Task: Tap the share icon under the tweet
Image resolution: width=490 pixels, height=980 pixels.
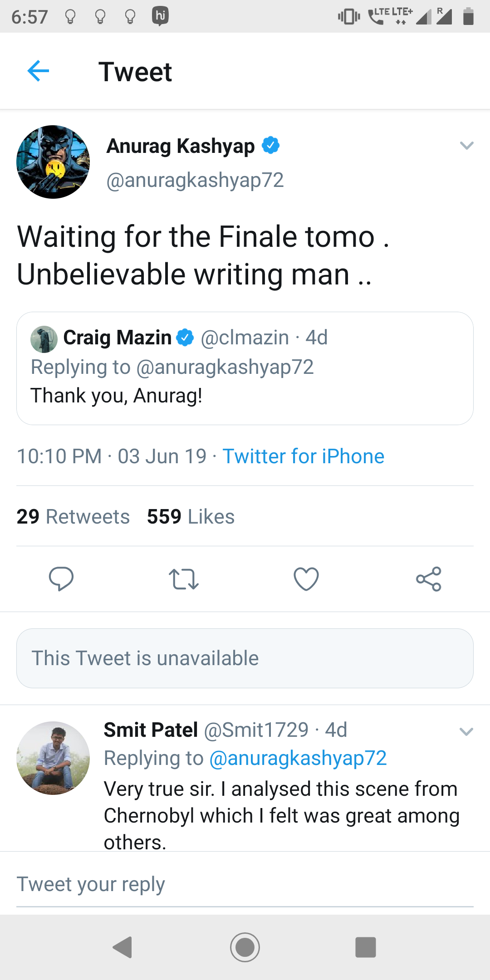Action: click(429, 579)
